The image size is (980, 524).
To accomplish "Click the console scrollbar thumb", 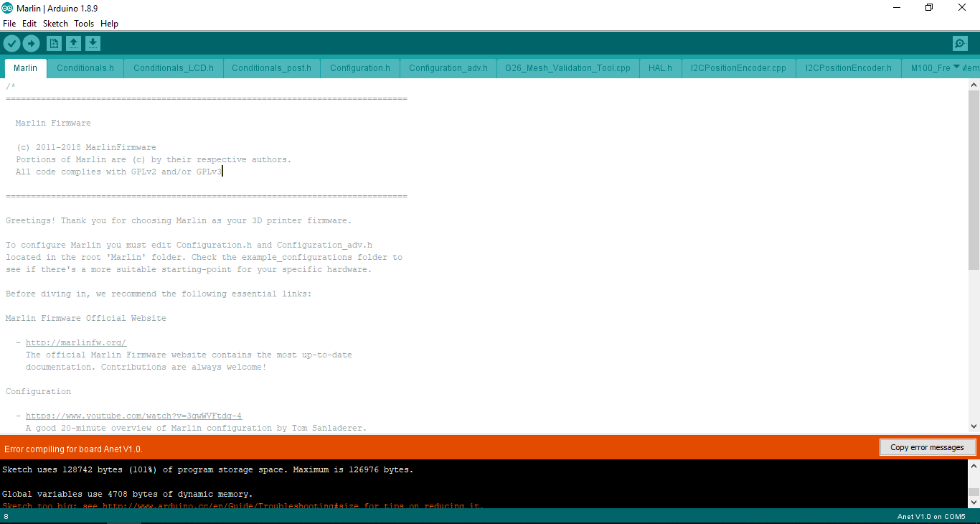I will (974, 493).
